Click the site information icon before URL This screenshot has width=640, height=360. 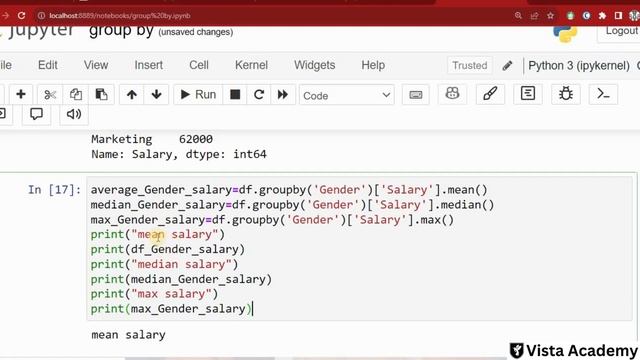41,16
